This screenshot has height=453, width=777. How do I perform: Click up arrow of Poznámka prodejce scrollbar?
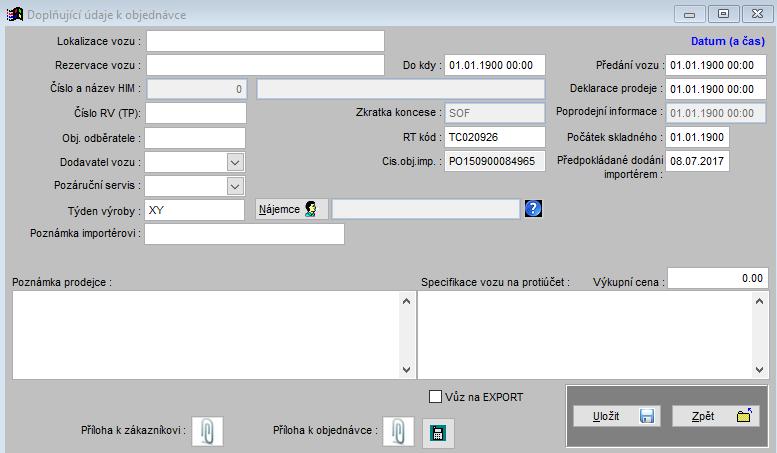[x=407, y=301]
